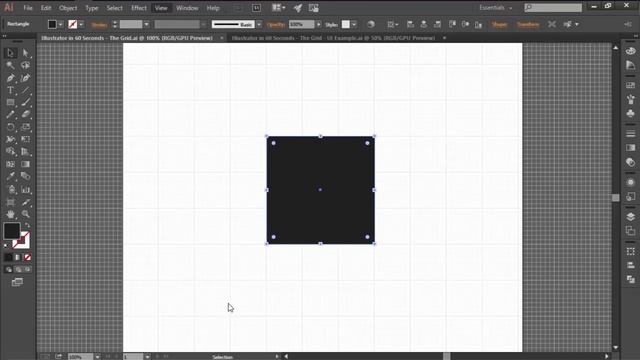Increment the stroke weight stepper
Screen dimensions: 640x360
point(115,22)
